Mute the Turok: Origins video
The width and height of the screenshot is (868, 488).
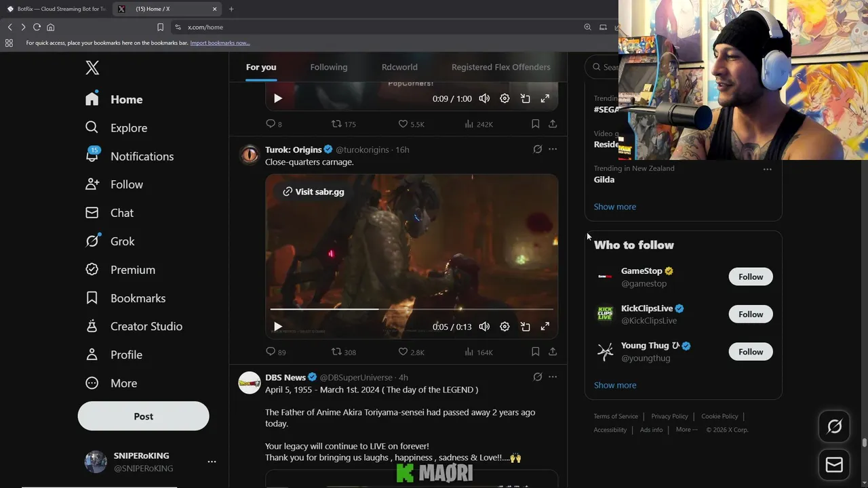(484, 327)
